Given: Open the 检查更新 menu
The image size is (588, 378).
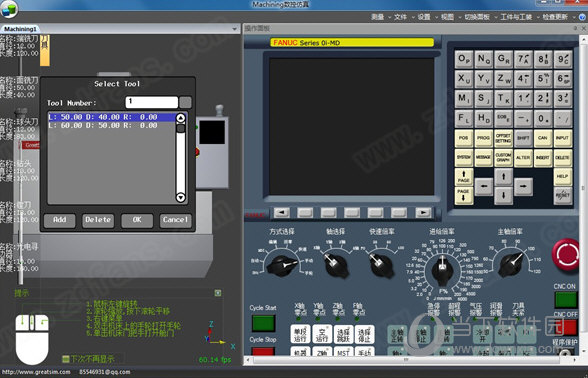Looking at the screenshot, I should pyautogui.click(x=555, y=17).
